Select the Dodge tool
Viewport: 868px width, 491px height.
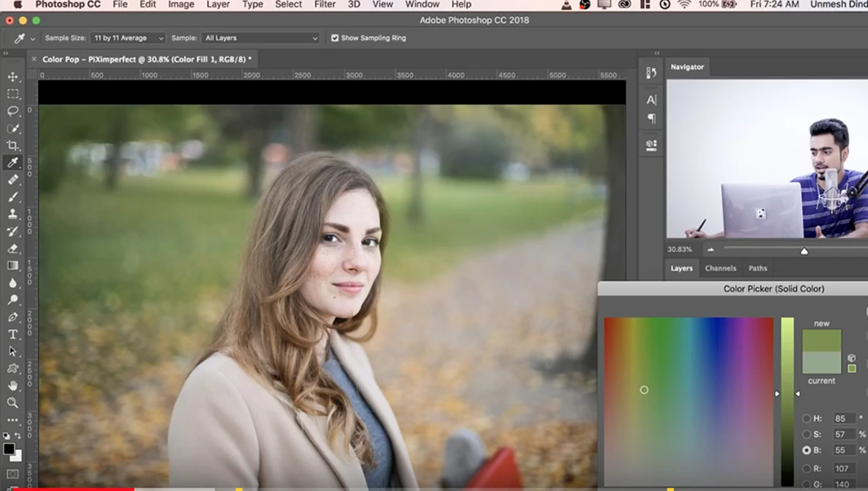(12, 300)
